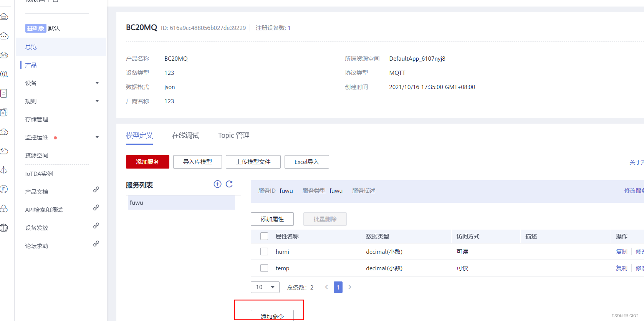This screenshot has width=644, height=321.
Task: Click the 导入库模型 button
Action: coord(197,162)
